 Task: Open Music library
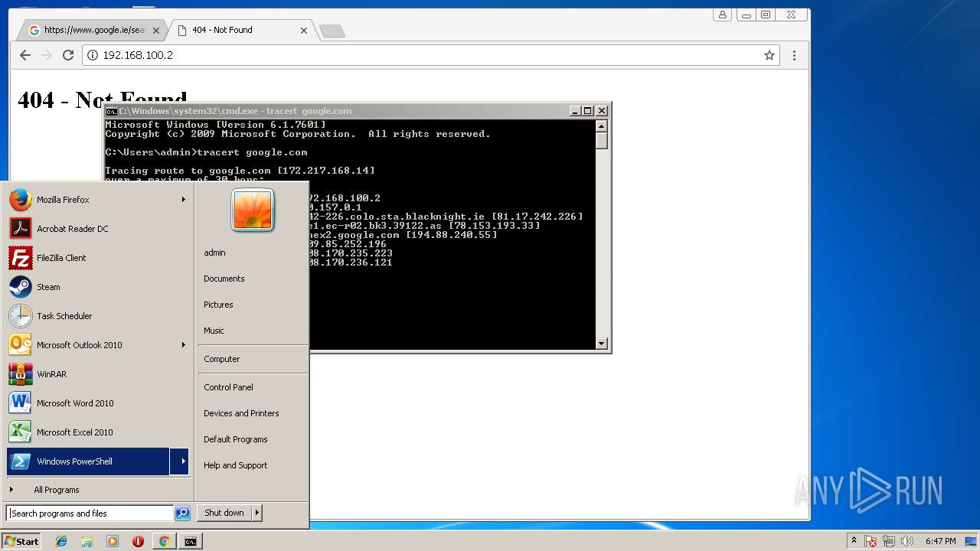click(214, 331)
